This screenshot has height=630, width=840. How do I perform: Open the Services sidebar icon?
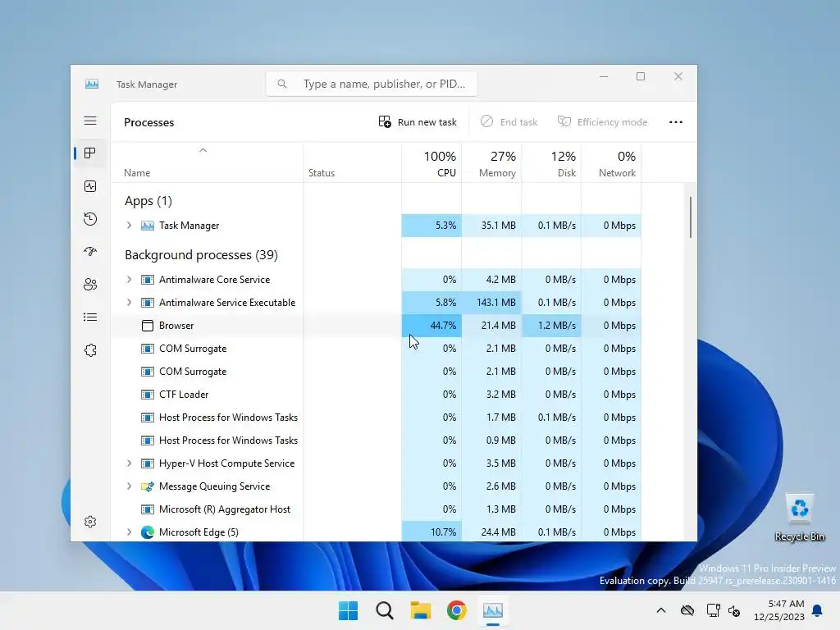[90, 349]
